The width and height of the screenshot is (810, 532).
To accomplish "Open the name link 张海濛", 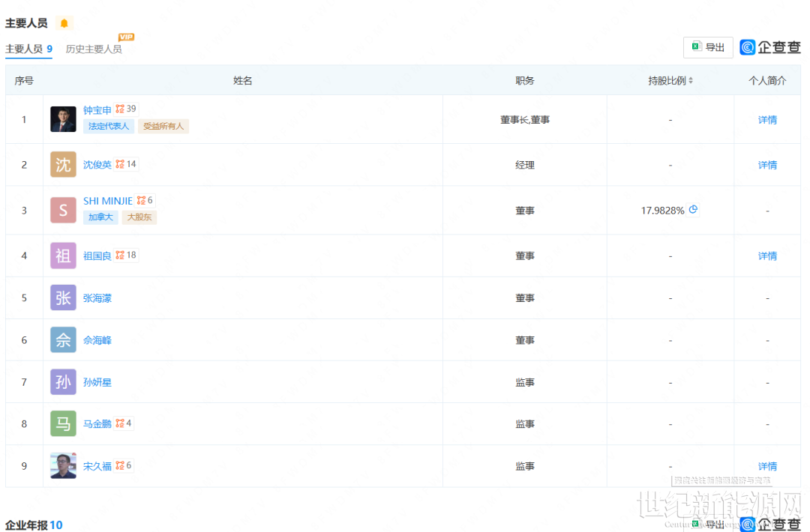I will [97, 298].
